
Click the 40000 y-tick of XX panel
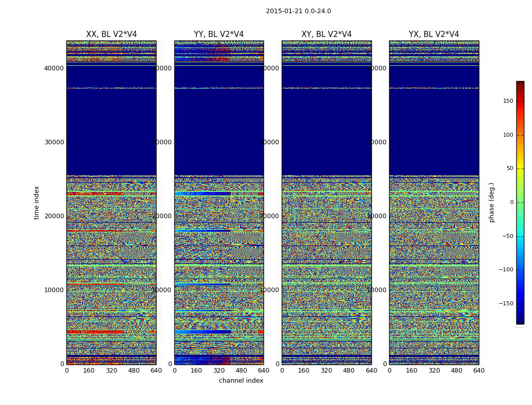tap(54, 68)
